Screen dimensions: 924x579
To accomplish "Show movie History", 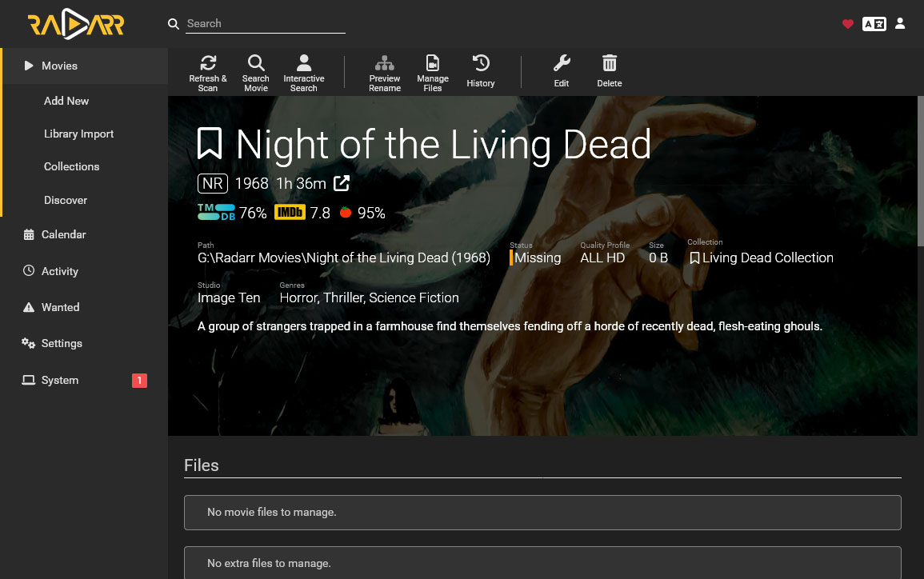I will (481, 71).
